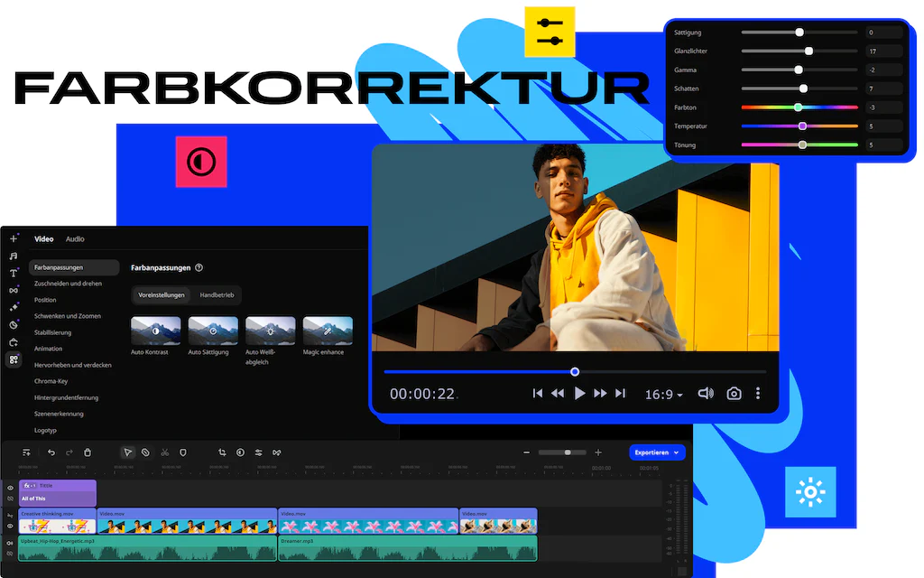Image resolution: width=924 pixels, height=578 pixels.
Task: Click the Sättigung slider handle
Action: coord(799,33)
